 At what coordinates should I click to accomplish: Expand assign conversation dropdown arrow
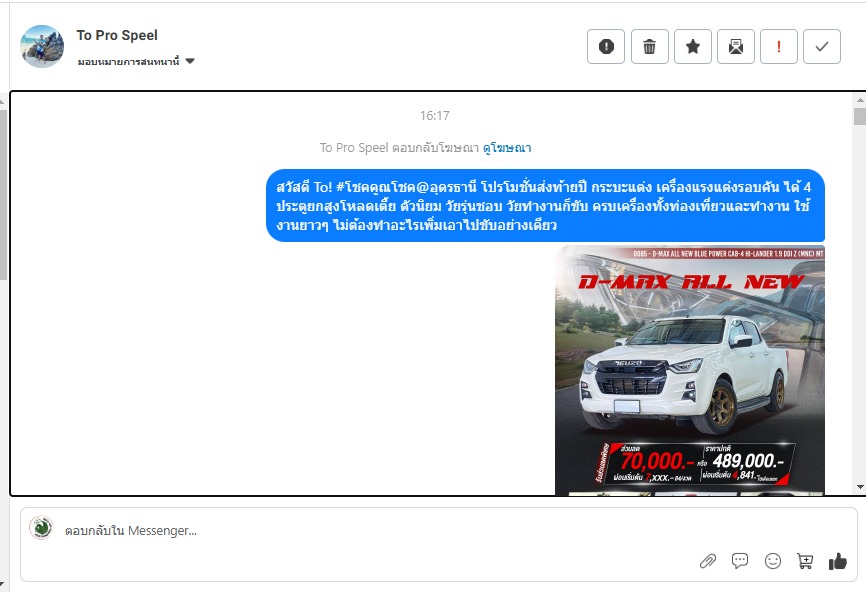click(190, 61)
